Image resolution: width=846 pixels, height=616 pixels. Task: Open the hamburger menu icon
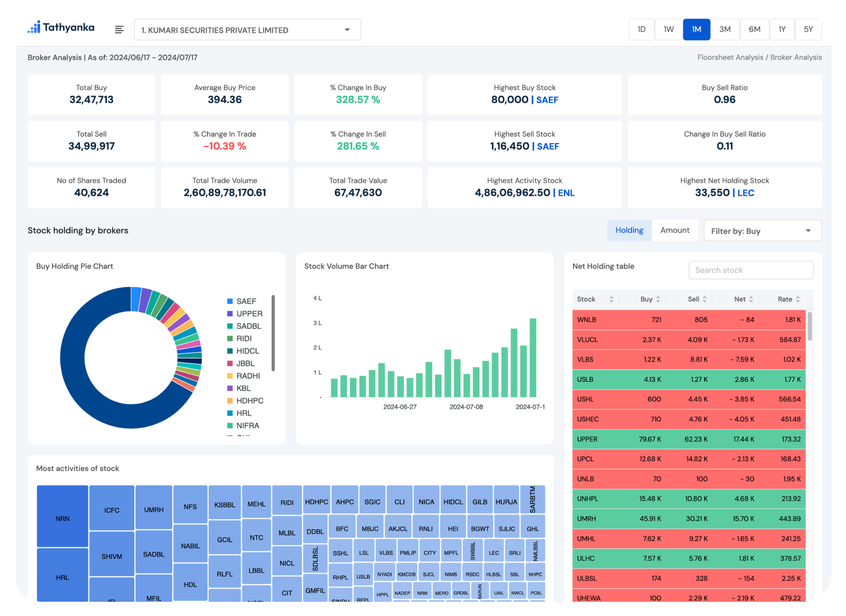tap(119, 29)
